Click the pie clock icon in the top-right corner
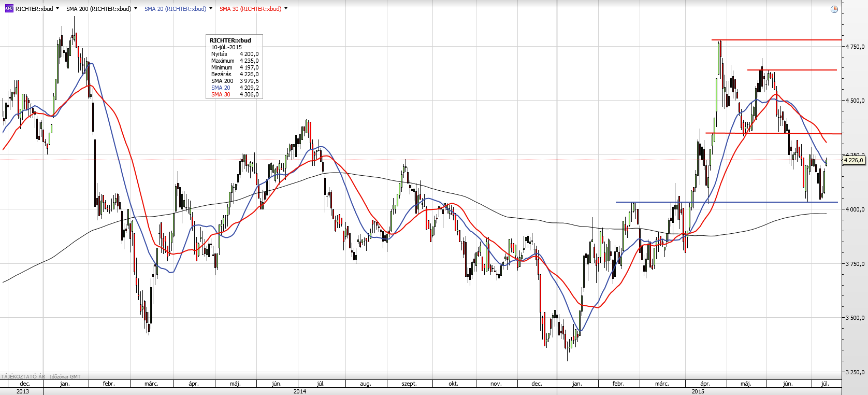 [x=834, y=9]
